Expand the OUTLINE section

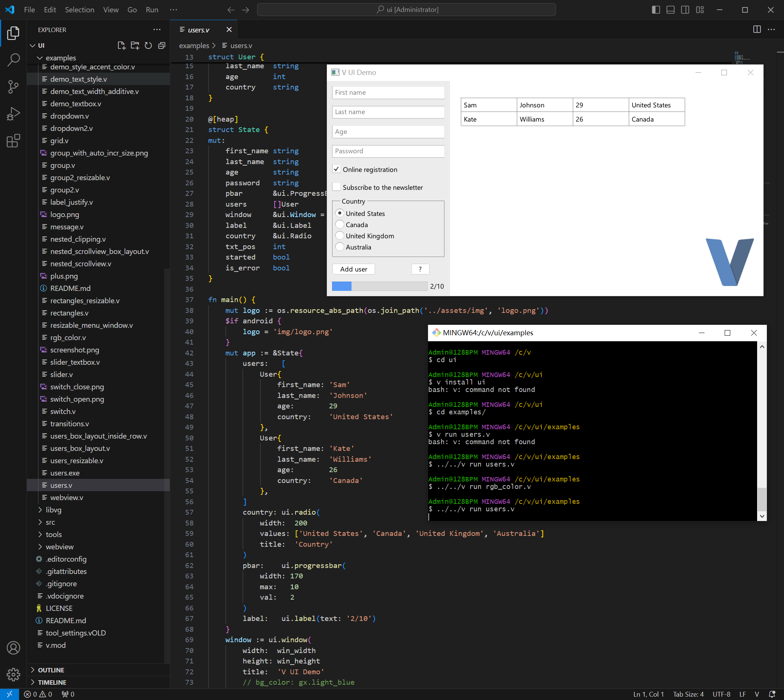51,670
